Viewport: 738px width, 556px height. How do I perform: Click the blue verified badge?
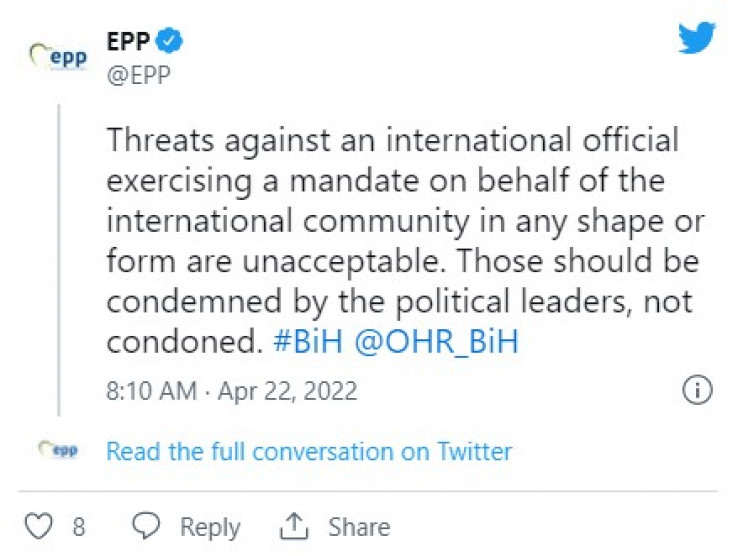click(171, 41)
